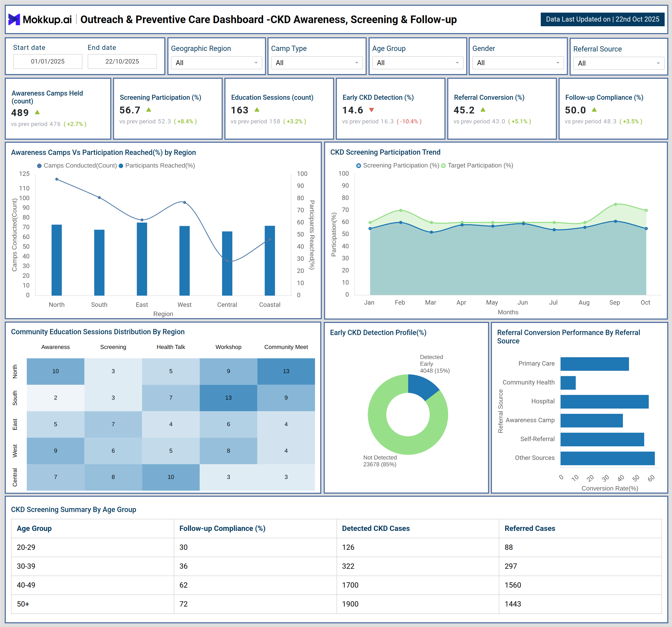Click Follow-up Compliance (%) KPI card
Screen dimensions: 672x627
click(x=613, y=108)
